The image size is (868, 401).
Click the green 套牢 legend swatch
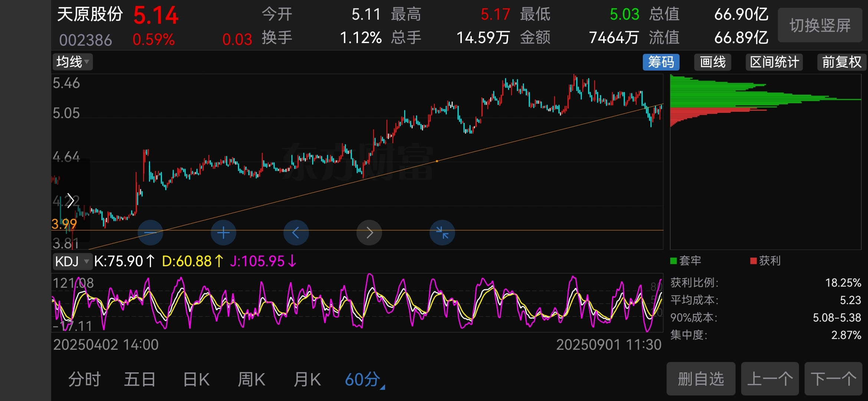click(674, 261)
